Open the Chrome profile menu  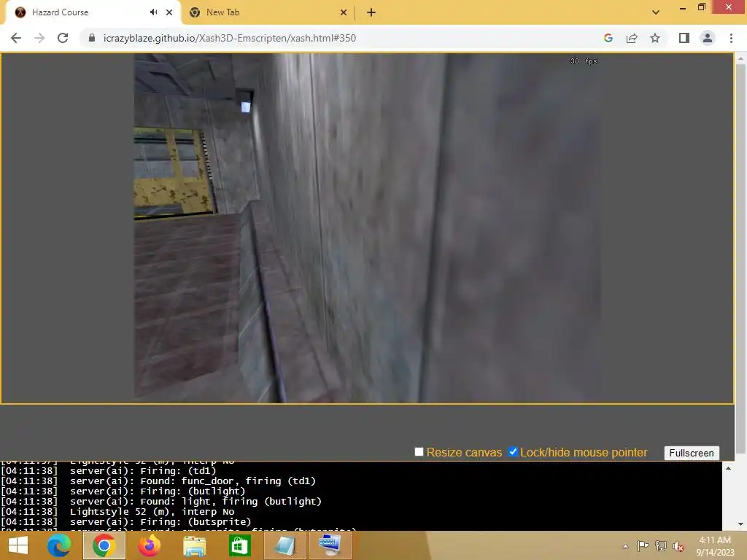click(708, 38)
